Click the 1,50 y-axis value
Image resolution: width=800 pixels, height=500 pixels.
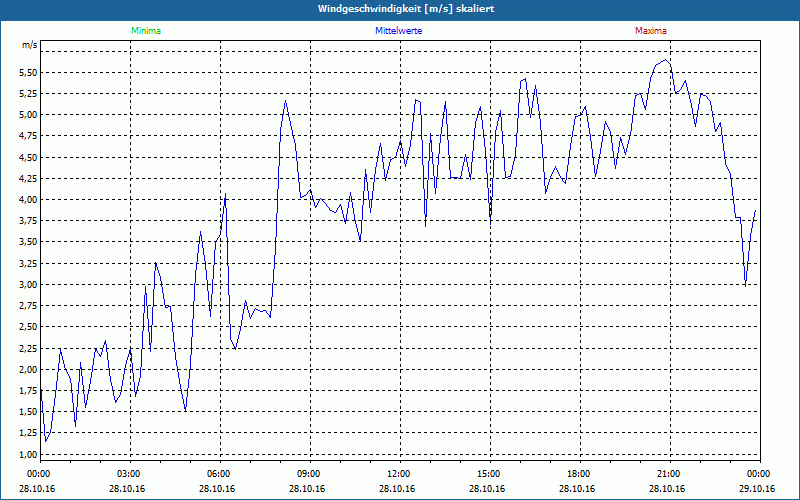(x=29, y=412)
